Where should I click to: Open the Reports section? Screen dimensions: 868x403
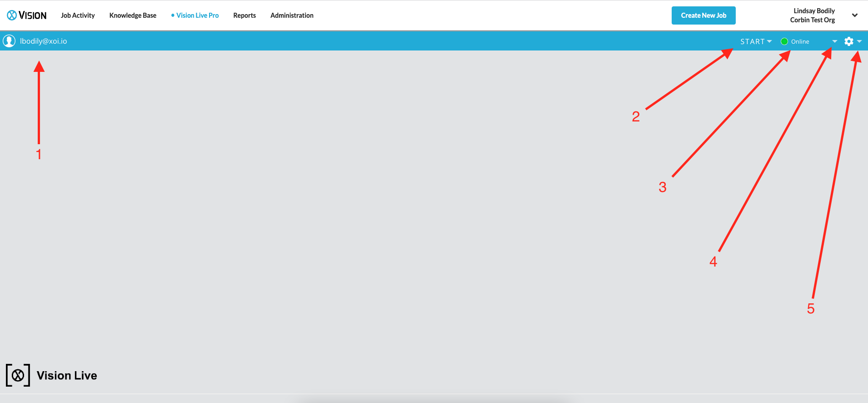click(x=244, y=15)
